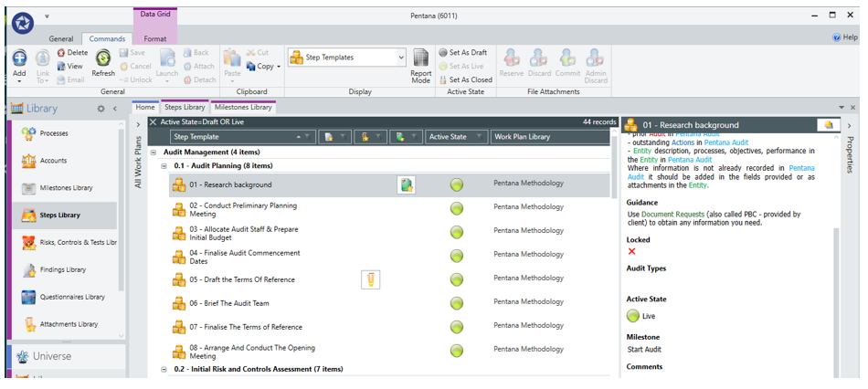Screen dimensions: 868x389
Task: Collapse the Properties side panel
Action: [849, 126]
